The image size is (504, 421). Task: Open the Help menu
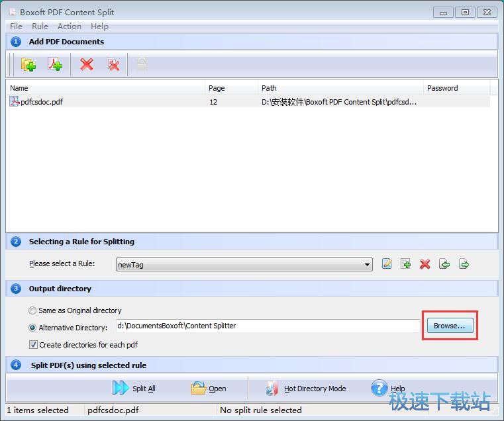(99, 26)
